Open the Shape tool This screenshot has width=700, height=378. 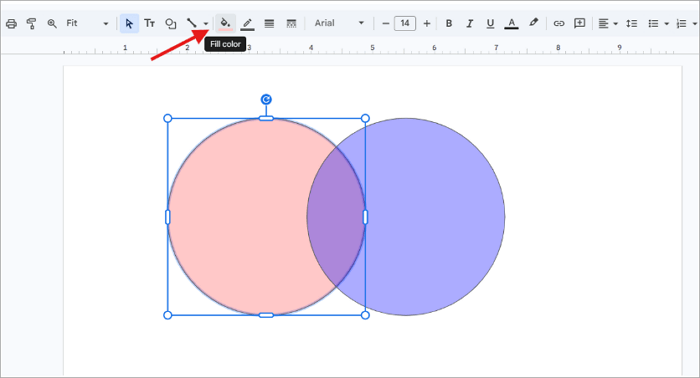[x=171, y=23]
